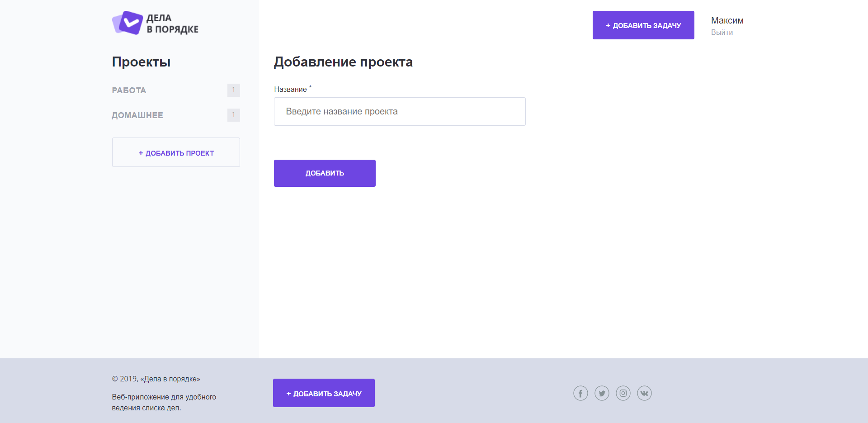
Task: Open the Facebook social icon
Action: click(x=580, y=393)
